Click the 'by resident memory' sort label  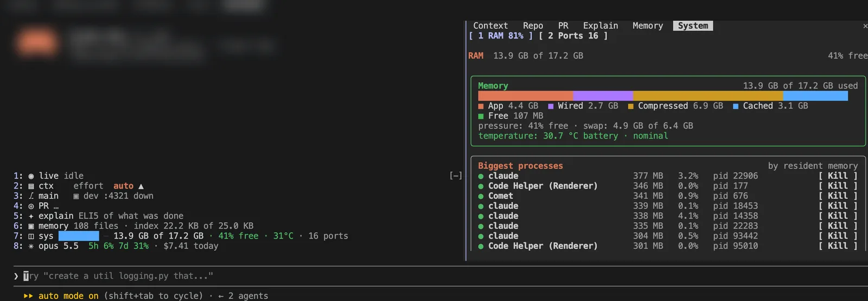click(813, 166)
